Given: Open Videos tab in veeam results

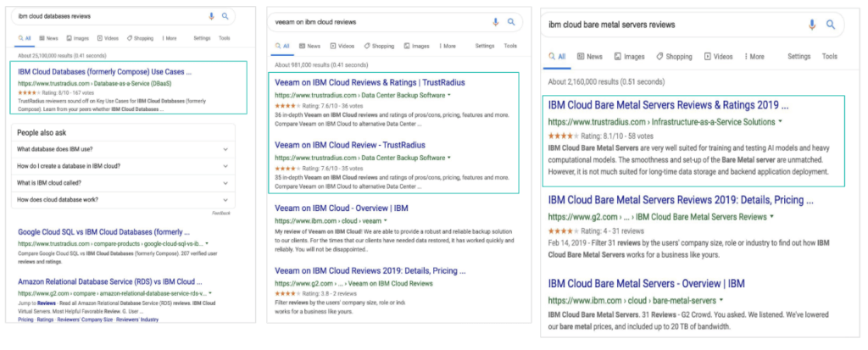Looking at the screenshot, I should pos(342,46).
